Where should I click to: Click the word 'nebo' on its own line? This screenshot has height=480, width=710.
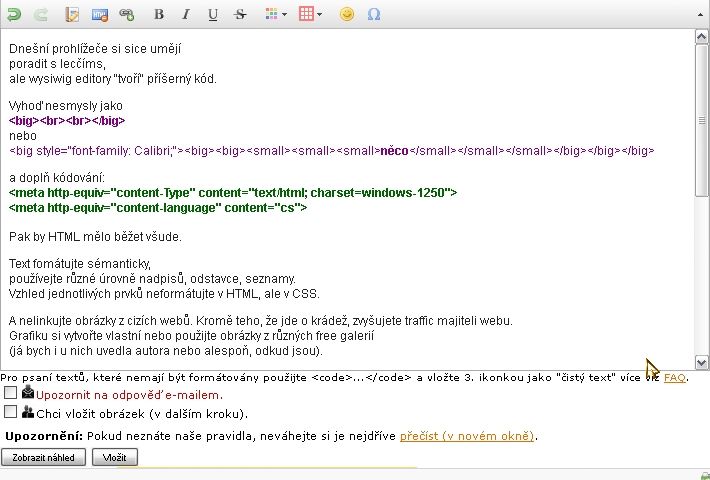tap(23, 136)
